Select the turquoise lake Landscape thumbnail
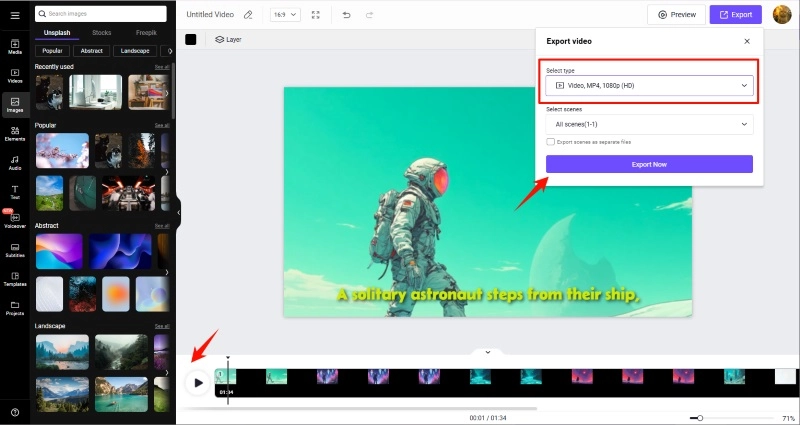This screenshot has height=425, width=800. click(121, 394)
